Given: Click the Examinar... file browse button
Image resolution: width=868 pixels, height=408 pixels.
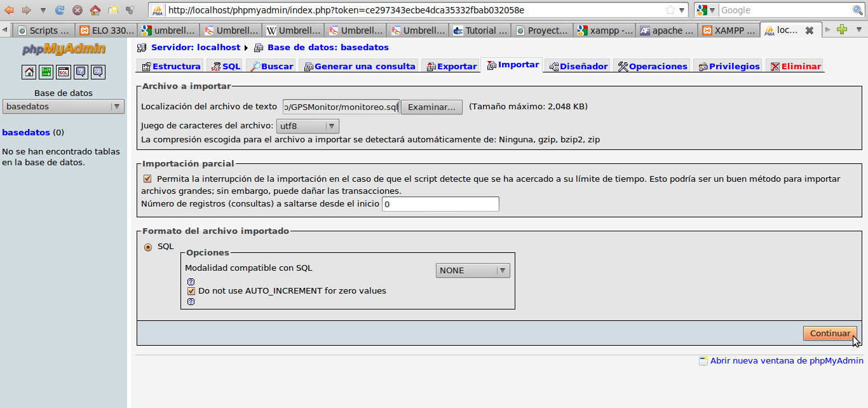Looking at the screenshot, I should click(431, 107).
